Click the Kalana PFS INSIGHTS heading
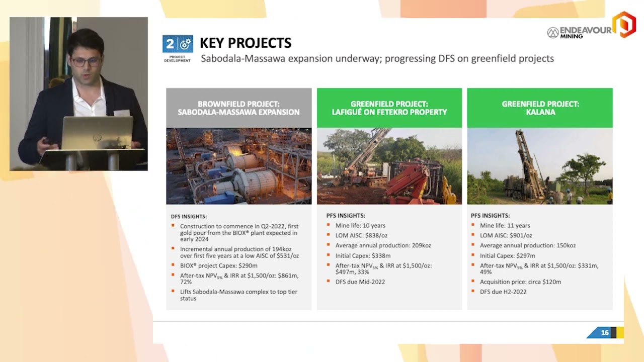 point(490,216)
